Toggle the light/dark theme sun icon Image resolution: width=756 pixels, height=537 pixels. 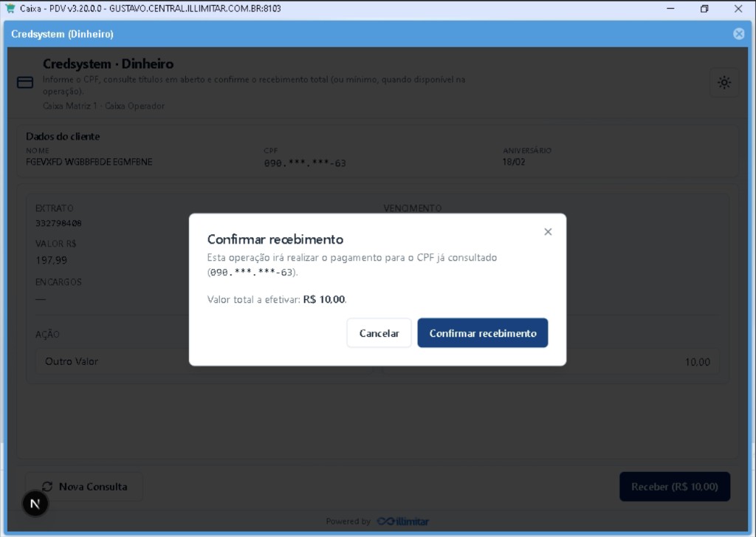point(724,83)
